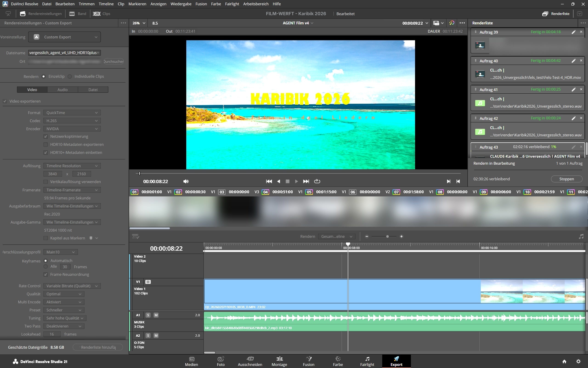Image resolution: width=588 pixels, height=368 pixels.
Task: Mute audio track A2
Action: (x=156, y=335)
